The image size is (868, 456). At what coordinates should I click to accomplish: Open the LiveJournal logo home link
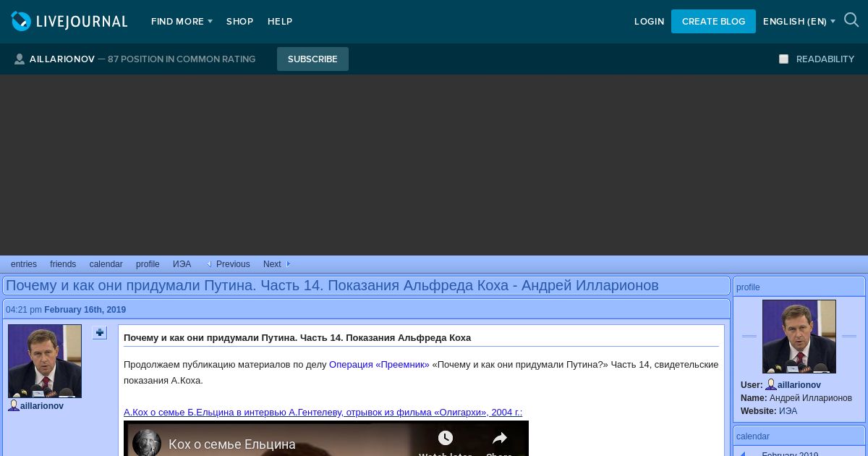69,22
